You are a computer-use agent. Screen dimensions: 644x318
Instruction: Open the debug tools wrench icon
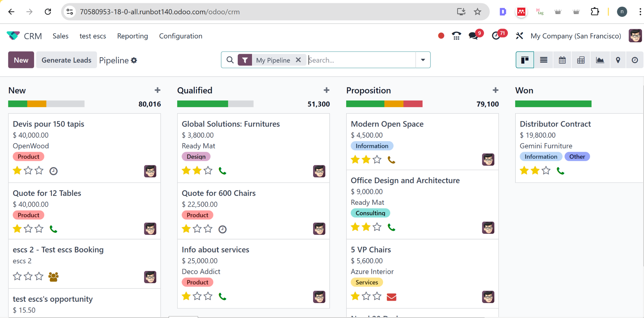point(519,36)
